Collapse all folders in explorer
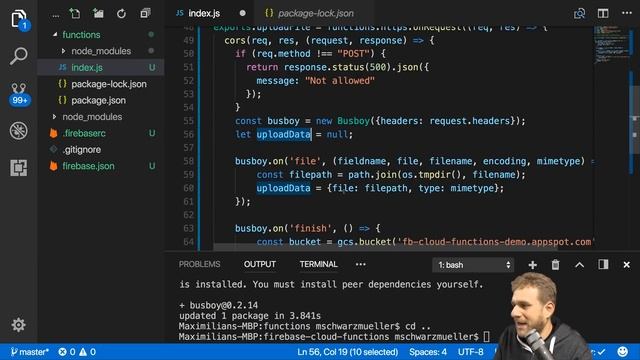Image resolution: width=640 pixels, height=360 pixels. (x=145, y=13)
